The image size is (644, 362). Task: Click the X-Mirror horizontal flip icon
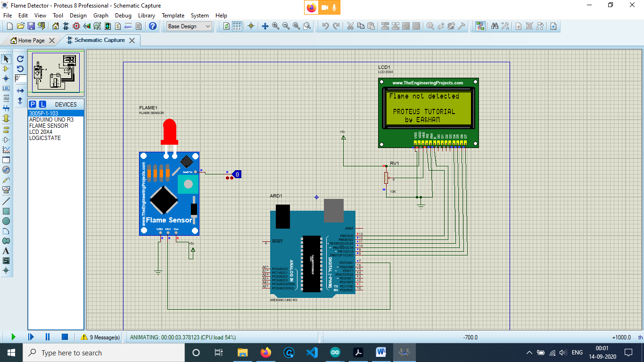(20, 90)
